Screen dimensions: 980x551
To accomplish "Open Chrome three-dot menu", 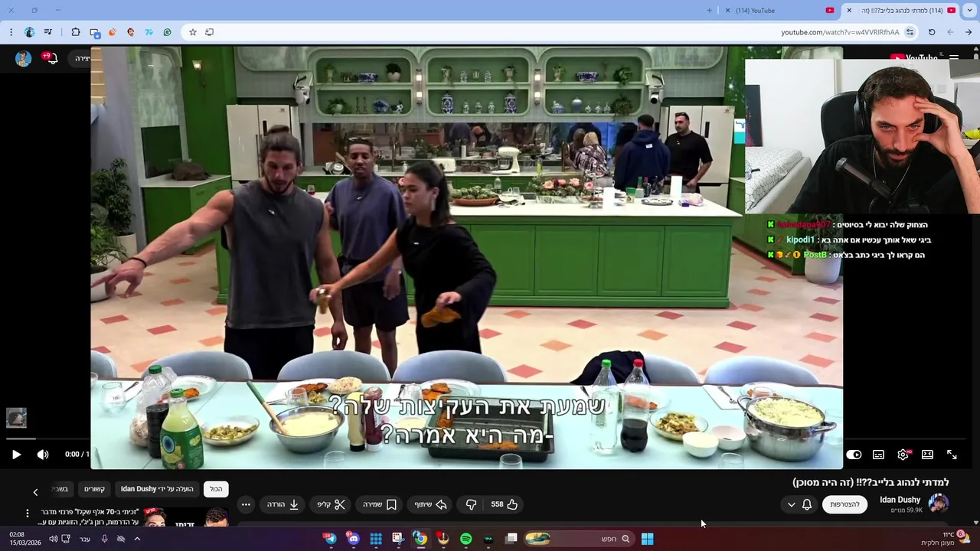I will (x=11, y=32).
